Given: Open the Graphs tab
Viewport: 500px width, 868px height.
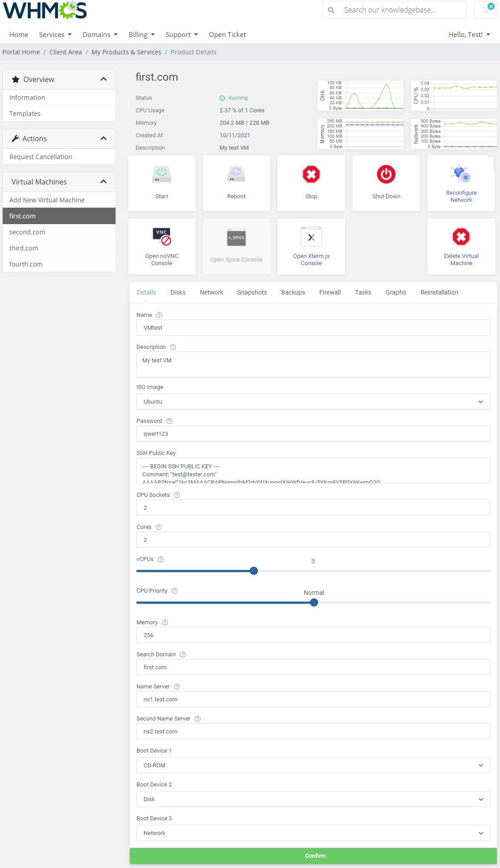Looking at the screenshot, I should pos(396,292).
